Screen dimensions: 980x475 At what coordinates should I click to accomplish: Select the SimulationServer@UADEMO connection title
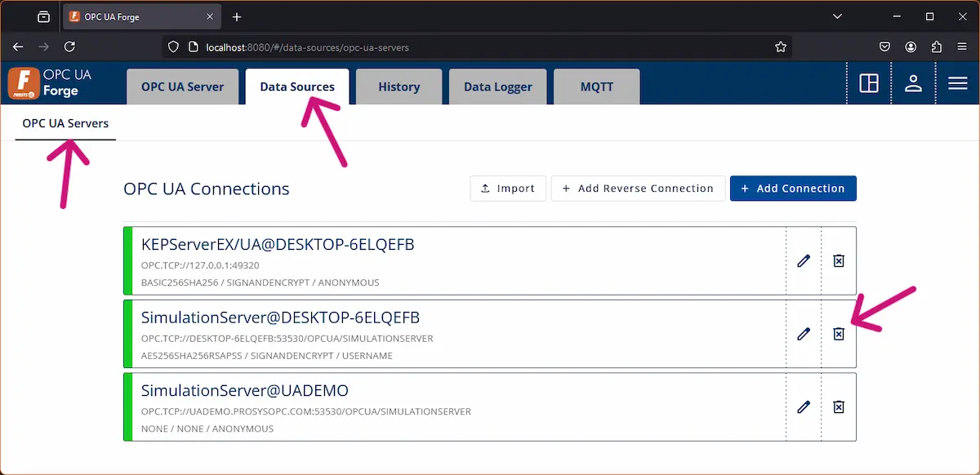245,390
